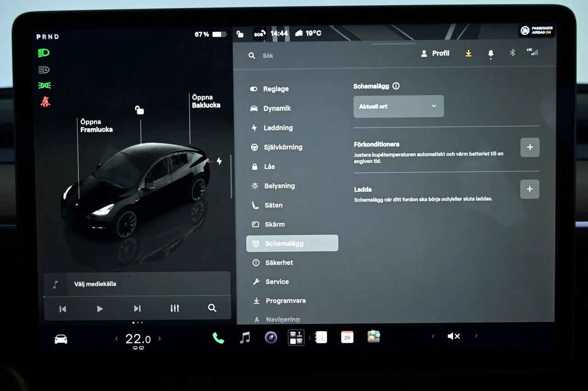Image resolution: width=588 pixels, height=391 pixels.
Task: Toggle the green headlight indicator
Action: pyautogui.click(x=44, y=53)
